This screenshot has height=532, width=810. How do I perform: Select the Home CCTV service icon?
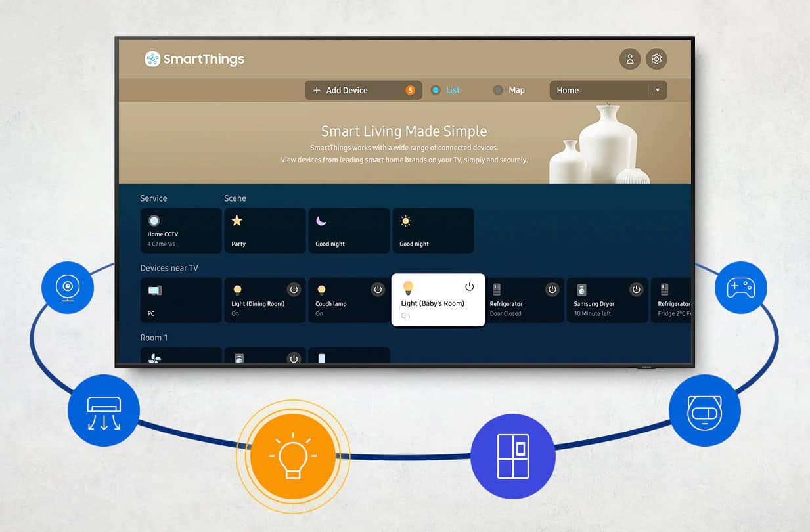click(154, 221)
